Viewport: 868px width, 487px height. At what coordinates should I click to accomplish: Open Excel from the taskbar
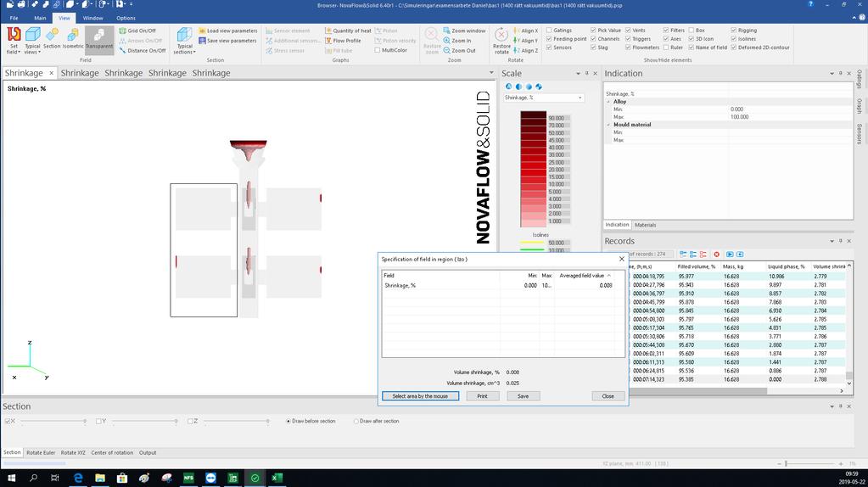click(x=277, y=478)
